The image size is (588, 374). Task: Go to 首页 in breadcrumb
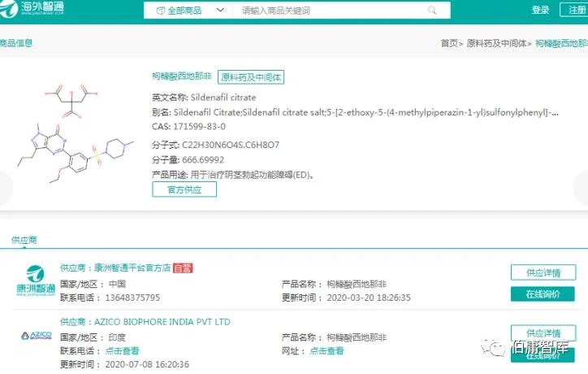point(449,43)
